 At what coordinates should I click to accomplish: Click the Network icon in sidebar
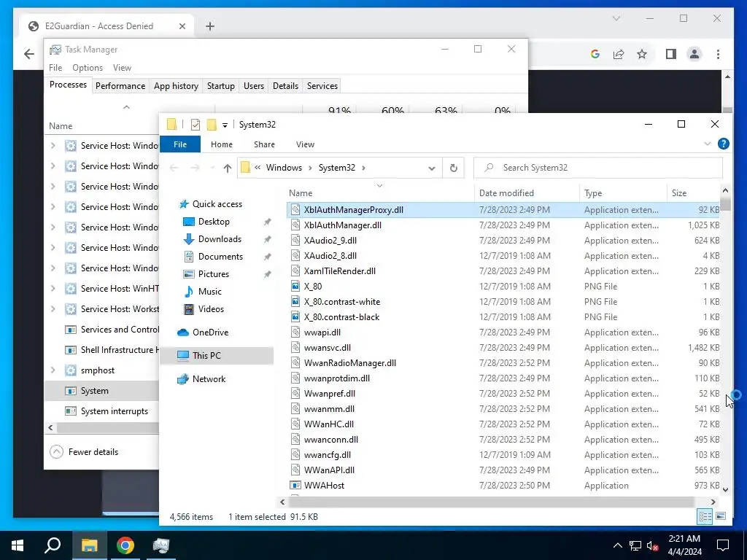point(183,379)
